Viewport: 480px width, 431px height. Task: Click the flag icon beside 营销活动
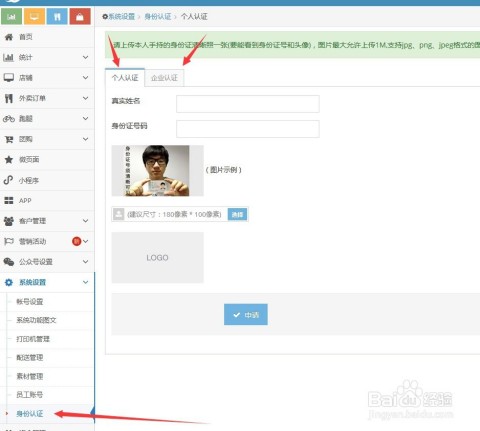tap(9, 241)
